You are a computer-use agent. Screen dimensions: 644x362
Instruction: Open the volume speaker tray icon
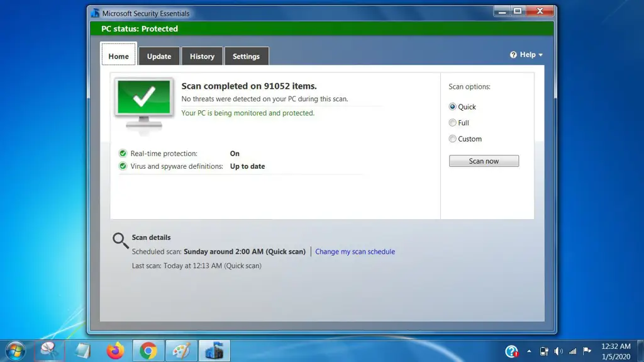tap(558, 351)
